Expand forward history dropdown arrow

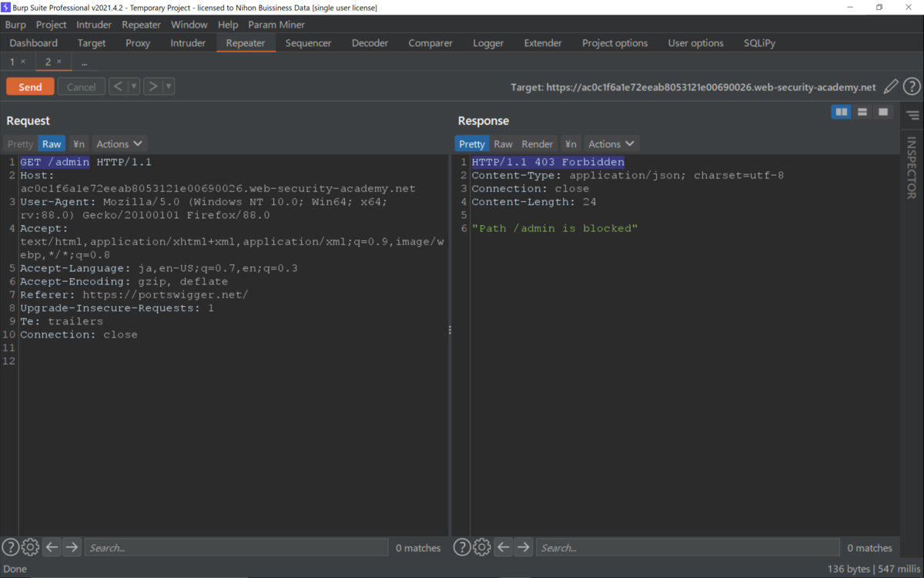[x=169, y=87]
